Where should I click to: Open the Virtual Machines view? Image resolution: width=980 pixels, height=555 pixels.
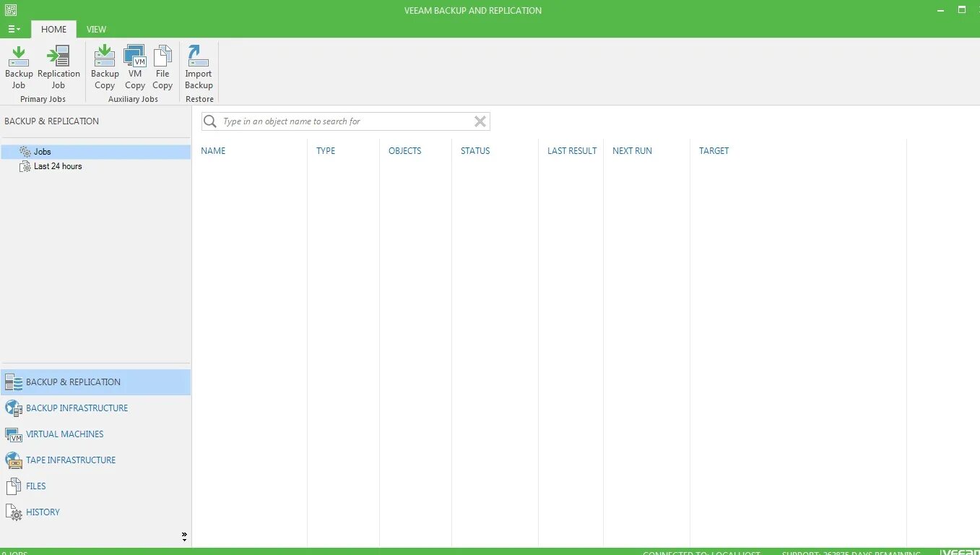click(x=95, y=434)
